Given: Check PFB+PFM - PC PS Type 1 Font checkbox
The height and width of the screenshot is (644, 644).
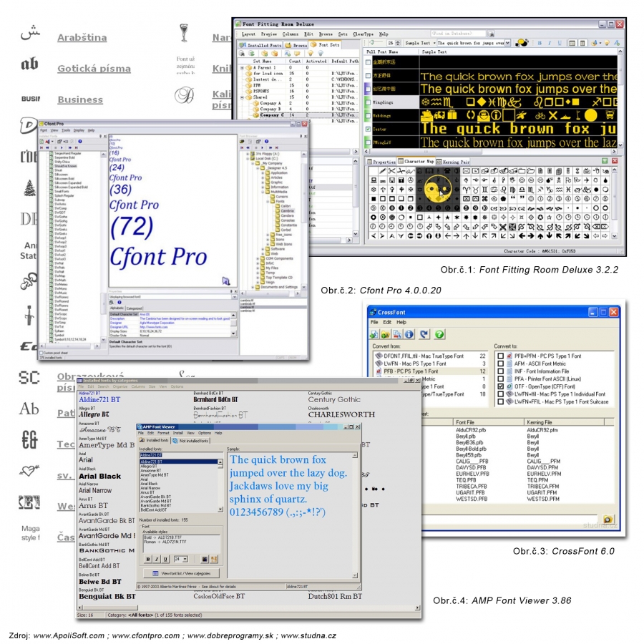Looking at the screenshot, I should click(x=500, y=356).
